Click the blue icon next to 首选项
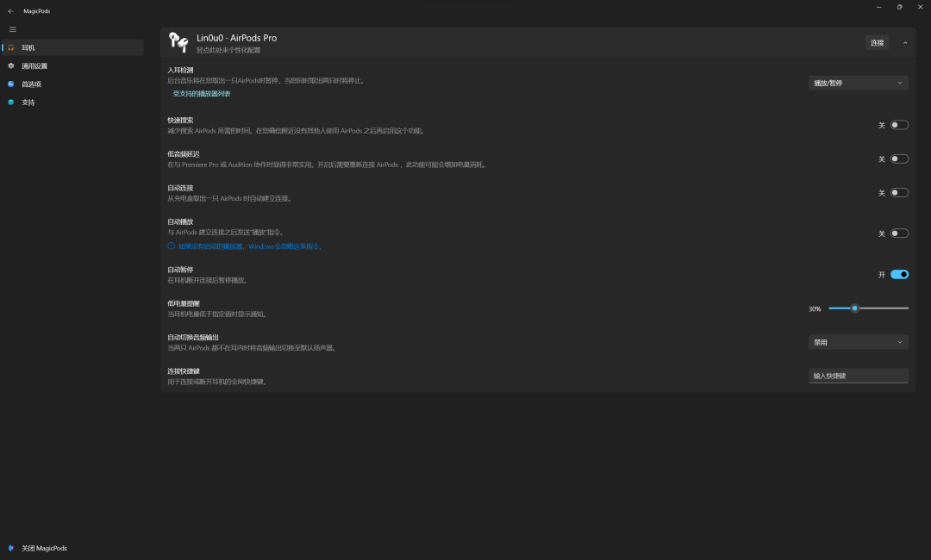This screenshot has width=931, height=560. click(x=10, y=84)
